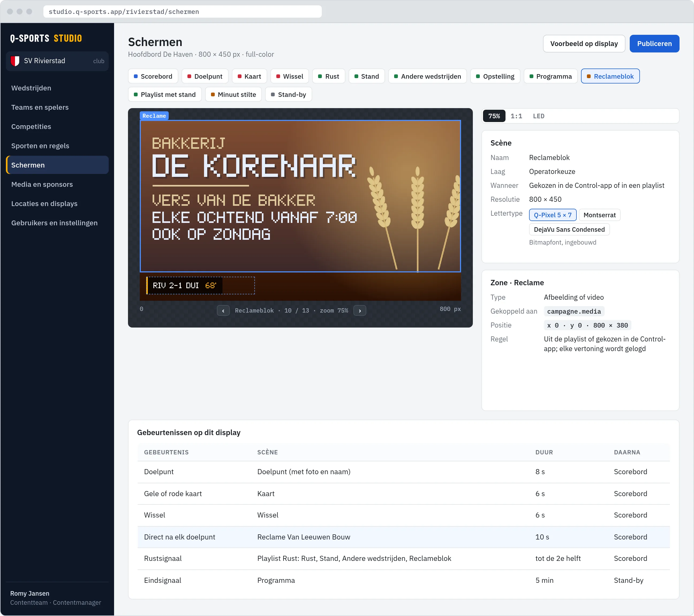Select the Rustsignaal event row
This screenshot has height=616, width=694.
pyautogui.click(x=403, y=559)
